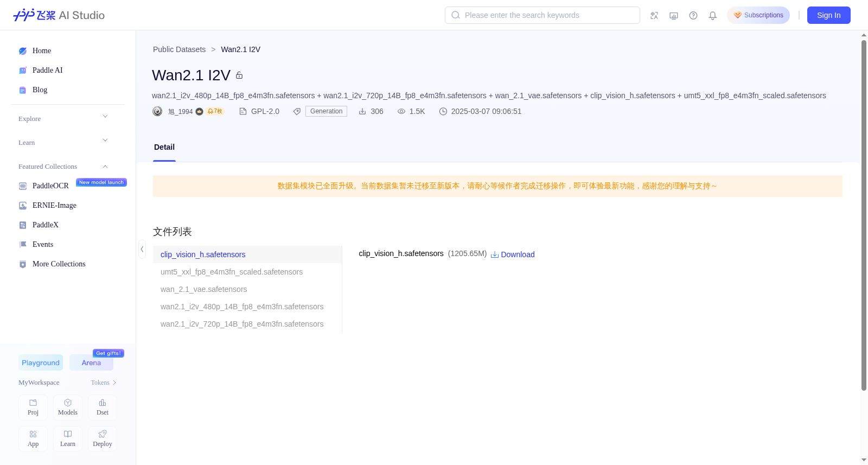Download clip_vision_h.safetensors

point(513,254)
